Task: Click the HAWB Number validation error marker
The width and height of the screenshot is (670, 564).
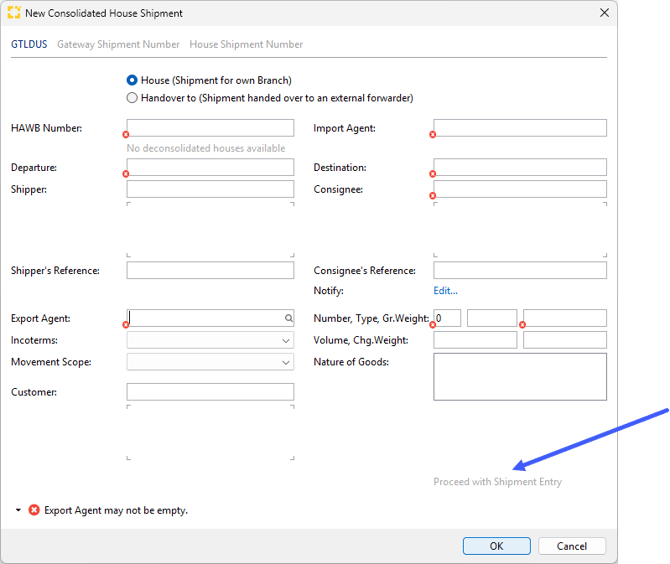Action: (126, 135)
